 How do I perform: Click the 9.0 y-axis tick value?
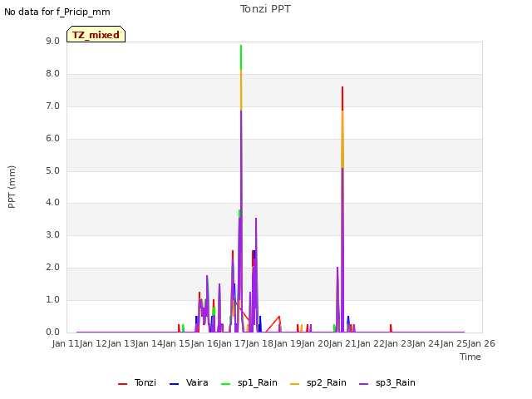pos(52,41)
